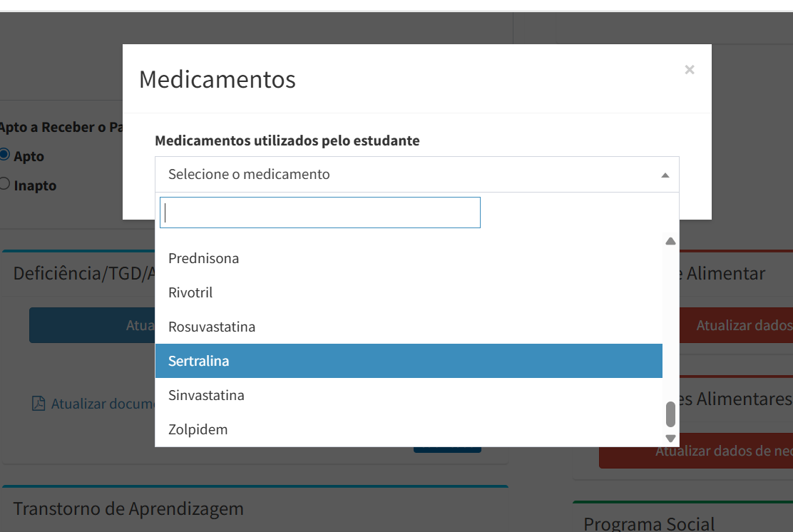
Task: Choose Rivotril from the medication list
Action: pyautogui.click(x=409, y=293)
